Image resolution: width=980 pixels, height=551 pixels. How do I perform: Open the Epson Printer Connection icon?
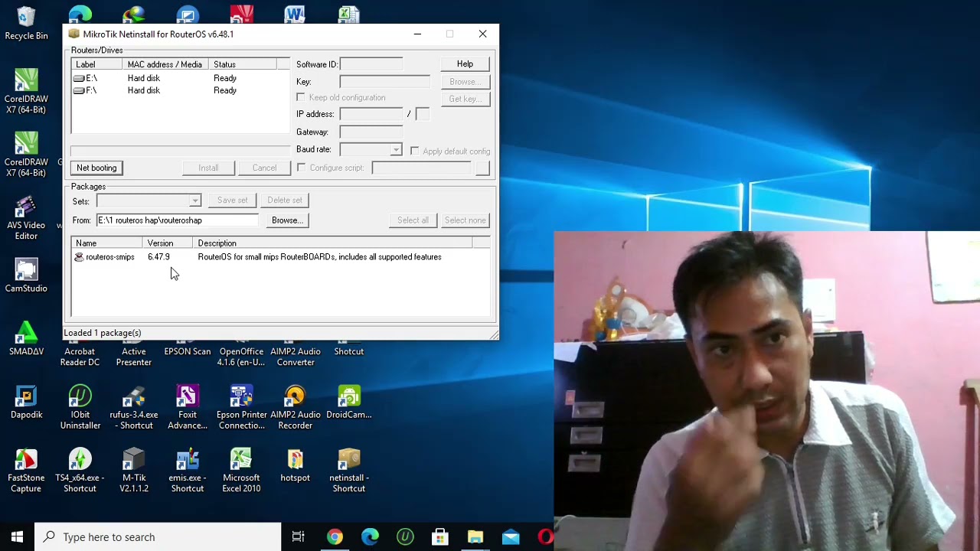pos(241,407)
